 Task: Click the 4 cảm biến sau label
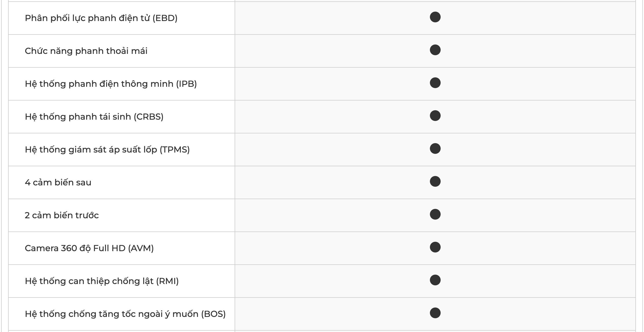coord(58,182)
